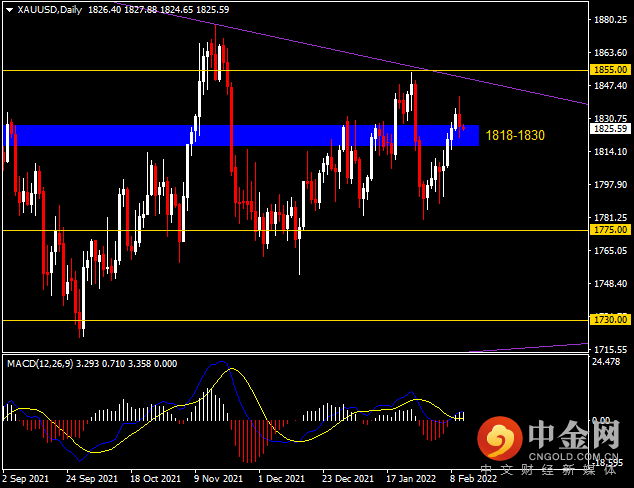Screen dimensions: 634x488
Task: Click the OHLC values 1826.40 1827.88
Action: (x=123, y=10)
